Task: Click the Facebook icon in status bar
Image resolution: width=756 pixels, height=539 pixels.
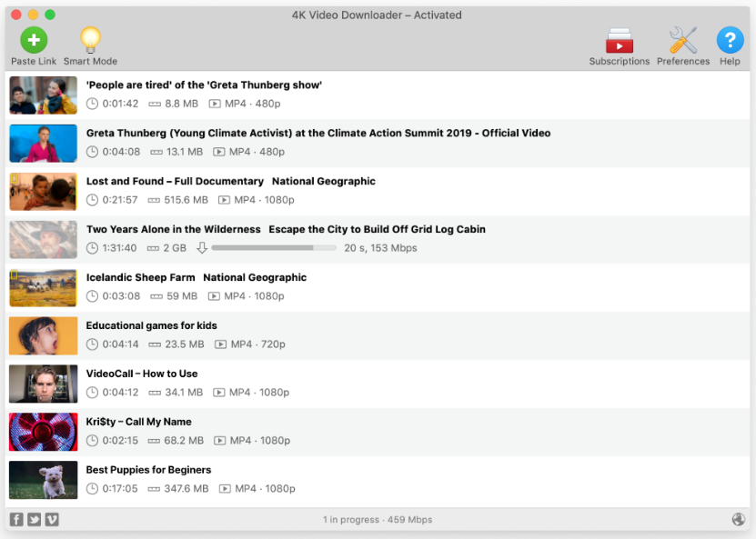Action: coord(16,519)
